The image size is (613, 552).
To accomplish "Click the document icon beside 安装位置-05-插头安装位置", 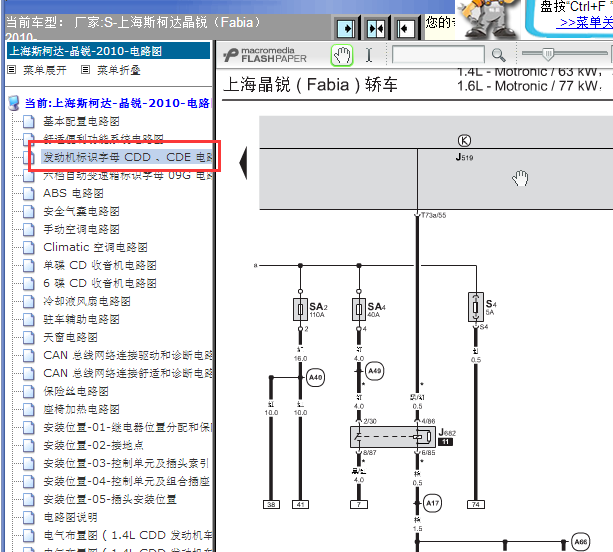I will coord(28,499).
